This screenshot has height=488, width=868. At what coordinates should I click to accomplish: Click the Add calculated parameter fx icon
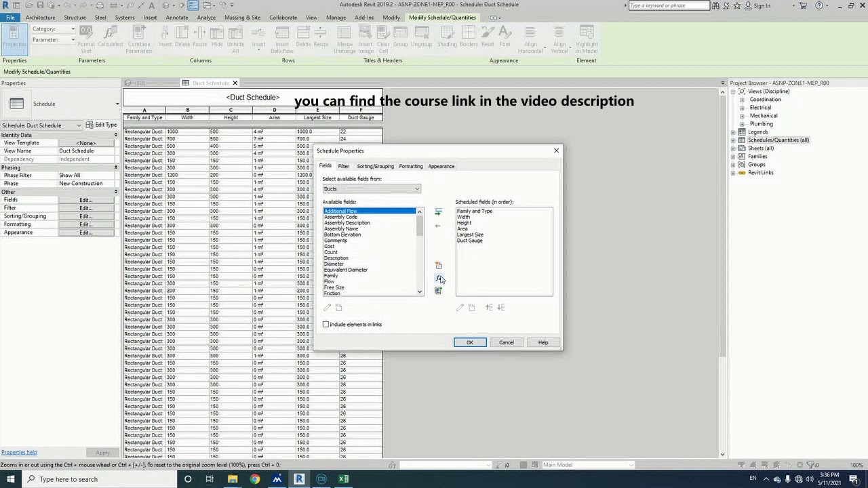point(438,278)
